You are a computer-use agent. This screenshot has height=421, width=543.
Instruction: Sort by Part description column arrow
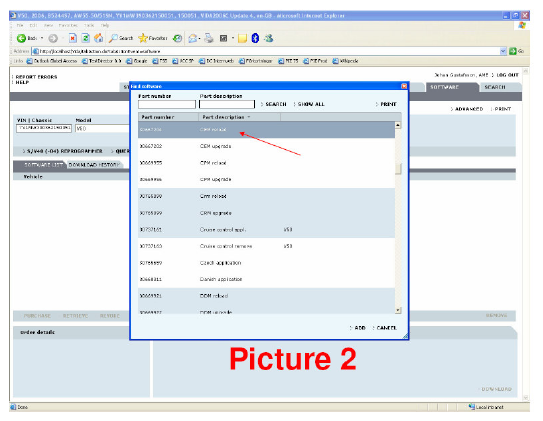(249, 117)
